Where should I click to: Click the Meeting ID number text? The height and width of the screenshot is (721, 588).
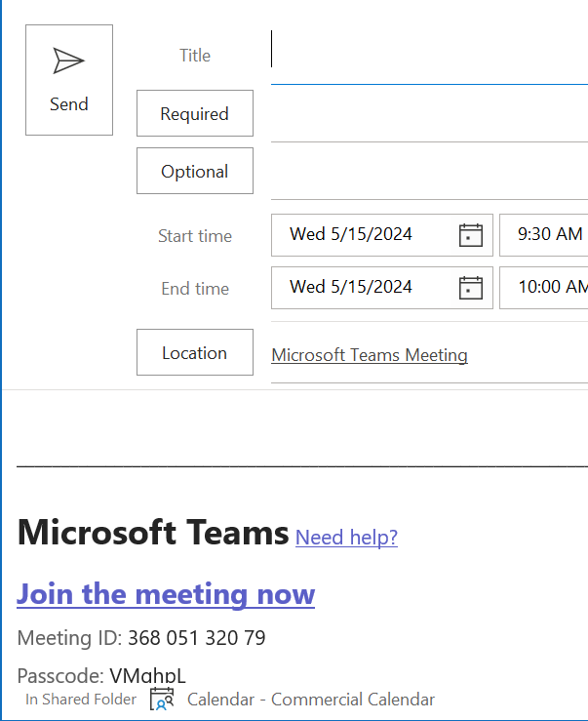tap(197, 638)
